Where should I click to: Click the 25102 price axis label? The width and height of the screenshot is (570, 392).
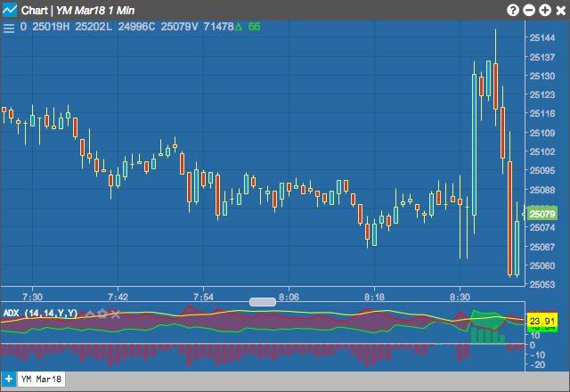(542, 151)
